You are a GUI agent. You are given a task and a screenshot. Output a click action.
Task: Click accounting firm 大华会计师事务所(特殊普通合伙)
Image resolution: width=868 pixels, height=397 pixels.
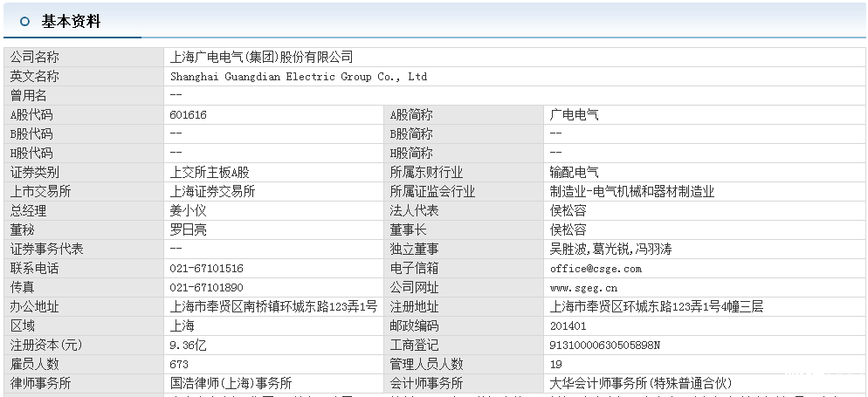coord(640,384)
